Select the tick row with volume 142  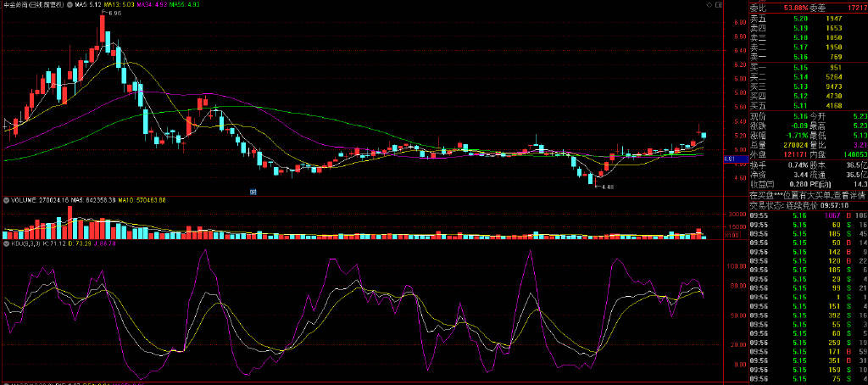coord(808,251)
